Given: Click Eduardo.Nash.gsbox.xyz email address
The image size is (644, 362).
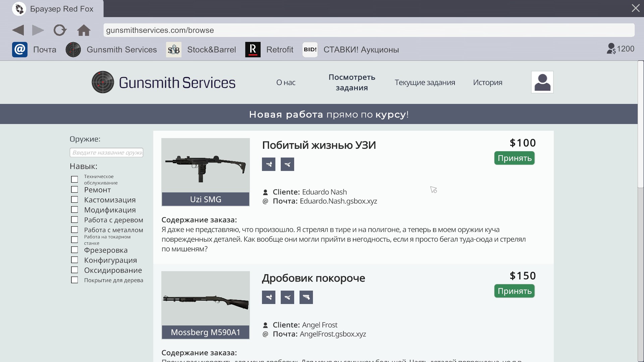Looking at the screenshot, I should point(338,201).
